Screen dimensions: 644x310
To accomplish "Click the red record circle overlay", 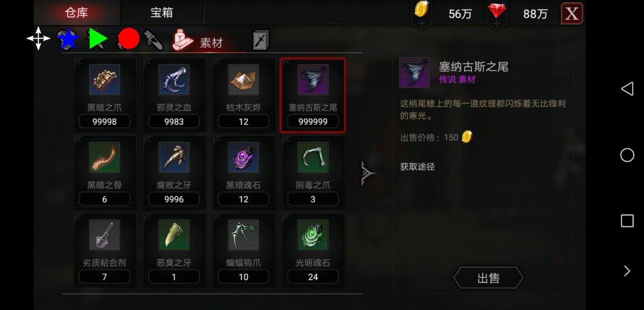I will click(129, 39).
